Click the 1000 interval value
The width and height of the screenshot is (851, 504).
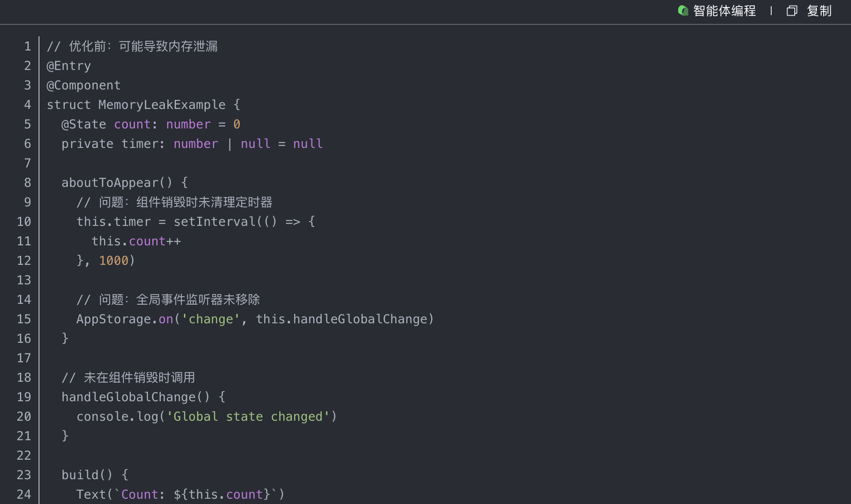click(x=113, y=261)
